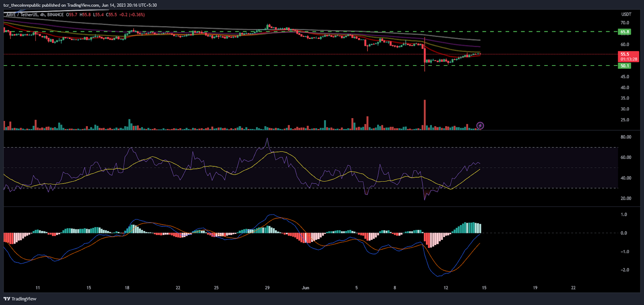Click the -2.0 MACD axis label
This screenshot has width=644, height=305.
625,270
